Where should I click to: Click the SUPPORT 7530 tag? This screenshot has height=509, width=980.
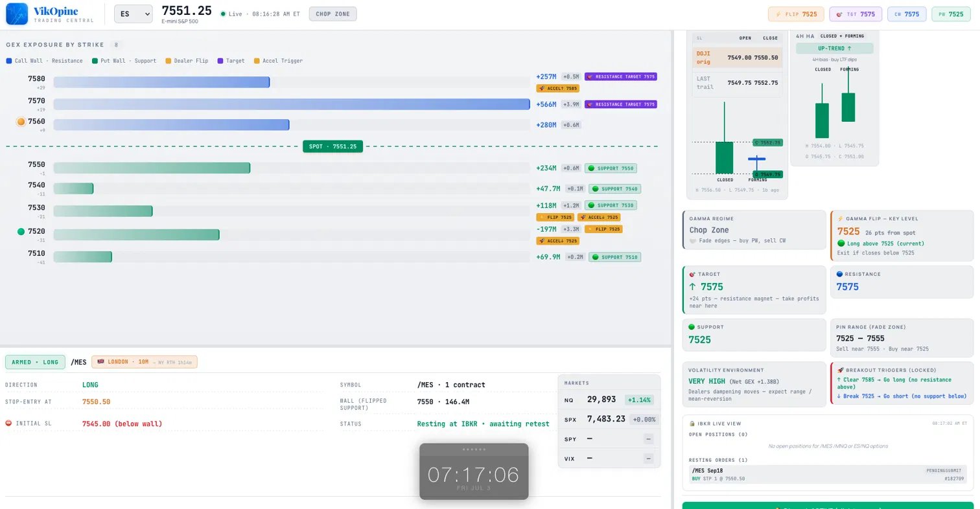(x=611, y=205)
